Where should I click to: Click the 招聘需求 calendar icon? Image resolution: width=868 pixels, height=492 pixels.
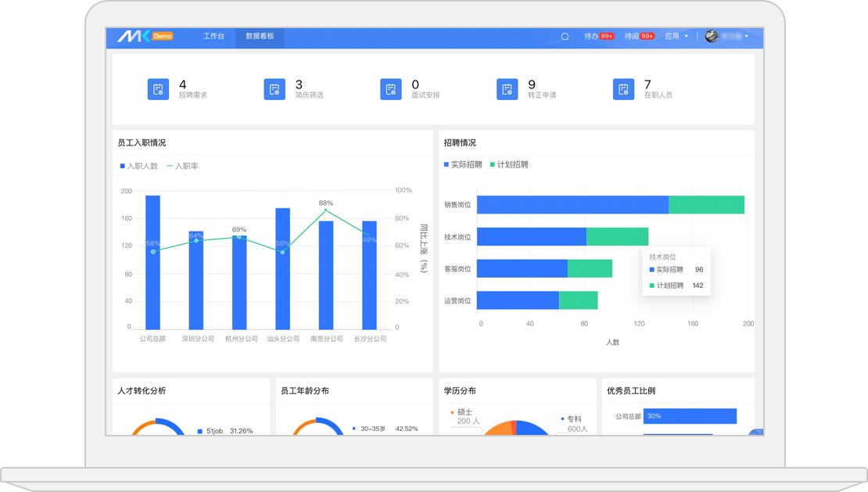tap(158, 89)
